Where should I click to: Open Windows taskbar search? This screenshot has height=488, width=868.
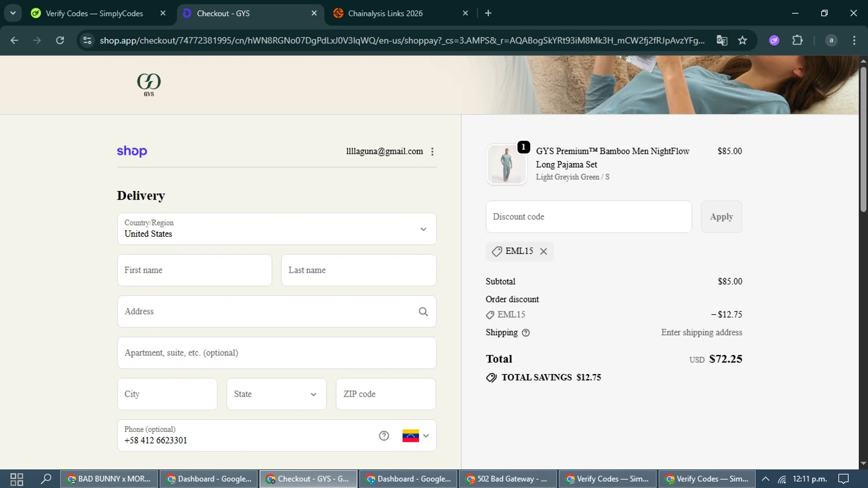pos(46,479)
